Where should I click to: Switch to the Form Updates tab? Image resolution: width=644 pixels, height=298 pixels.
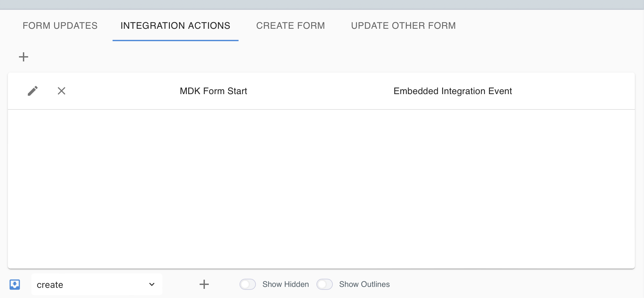tap(60, 26)
